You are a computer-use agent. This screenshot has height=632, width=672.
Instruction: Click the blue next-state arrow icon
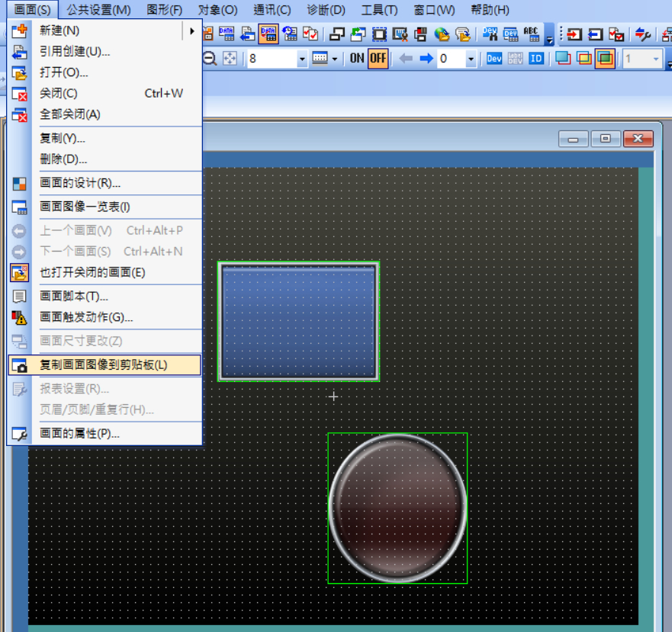point(426,59)
